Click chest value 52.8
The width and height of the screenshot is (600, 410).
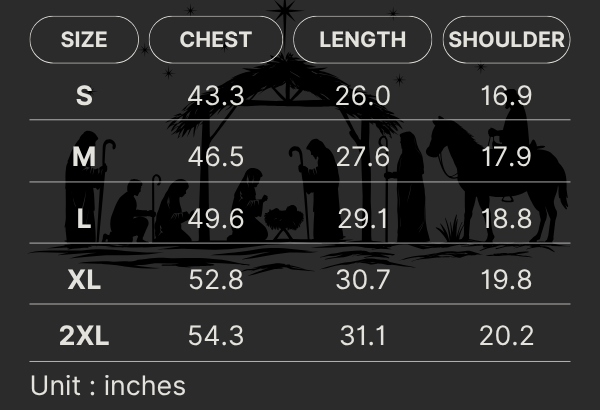(216, 279)
